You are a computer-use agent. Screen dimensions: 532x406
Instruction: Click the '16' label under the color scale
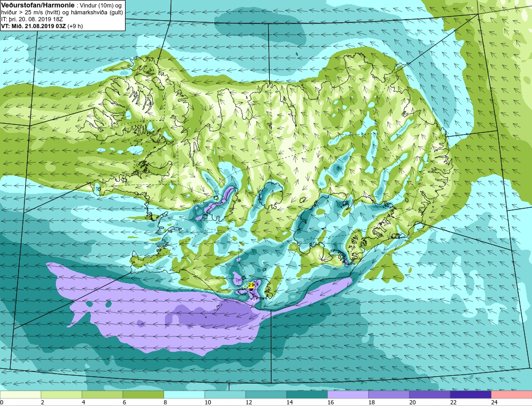pyautogui.click(x=330, y=402)
